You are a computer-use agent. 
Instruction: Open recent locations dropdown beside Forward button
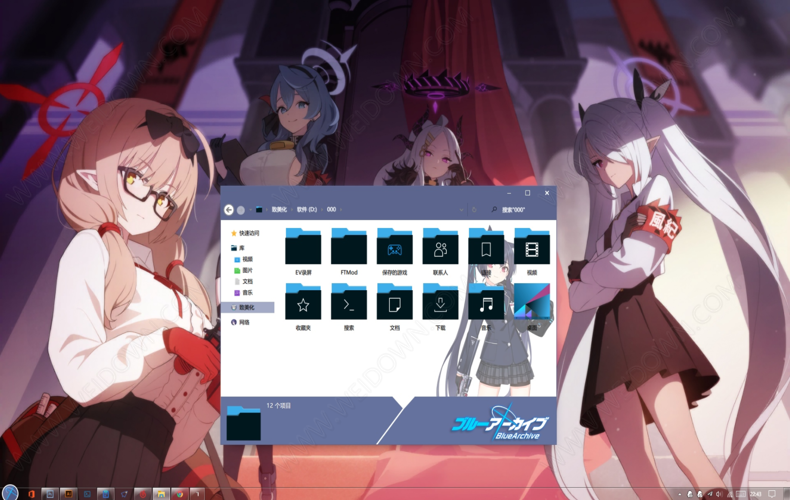click(250, 210)
